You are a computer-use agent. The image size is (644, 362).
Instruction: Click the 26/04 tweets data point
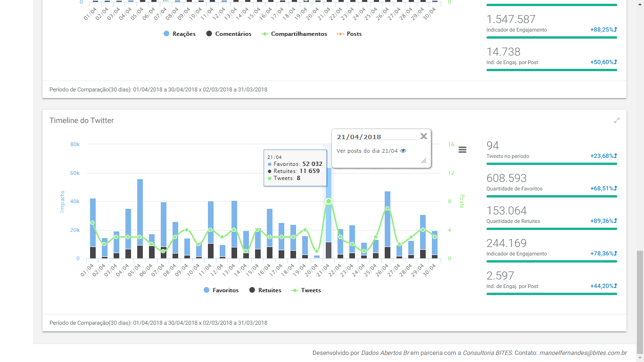click(x=388, y=208)
